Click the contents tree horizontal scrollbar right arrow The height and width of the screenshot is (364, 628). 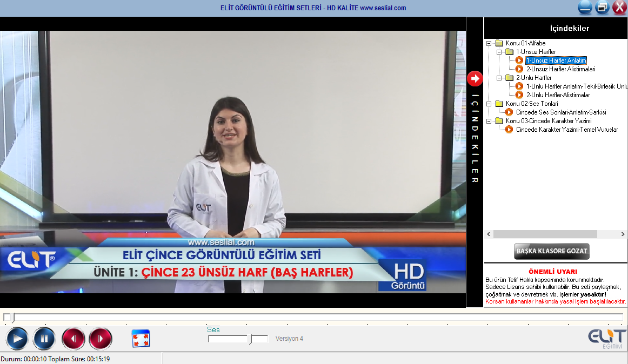tap(623, 234)
